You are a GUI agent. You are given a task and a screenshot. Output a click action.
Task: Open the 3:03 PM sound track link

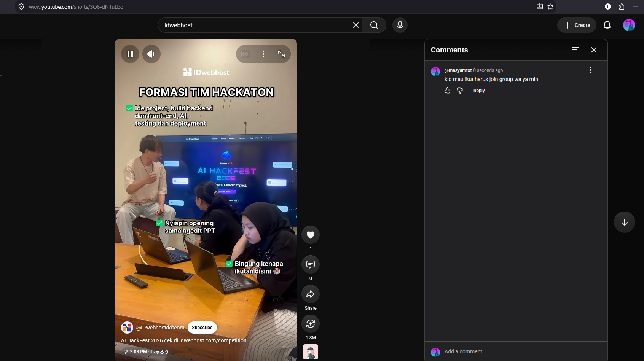click(147, 352)
